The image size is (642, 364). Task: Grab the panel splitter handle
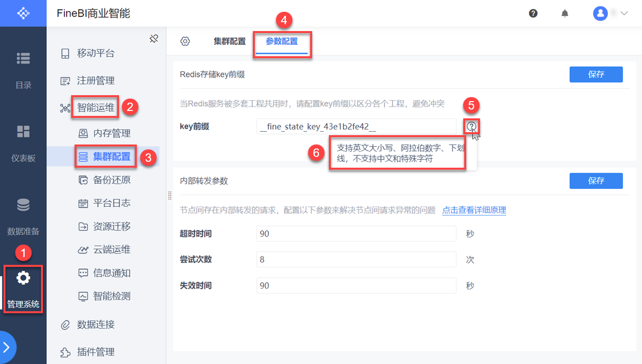pyautogui.click(x=170, y=195)
